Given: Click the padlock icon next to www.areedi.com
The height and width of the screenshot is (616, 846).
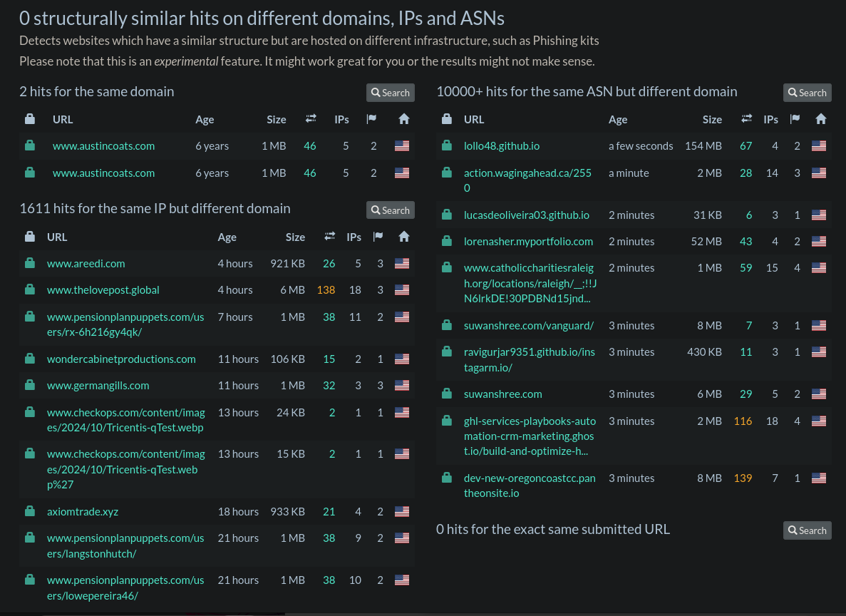Looking at the screenshot, I should [x=30, y=263].
